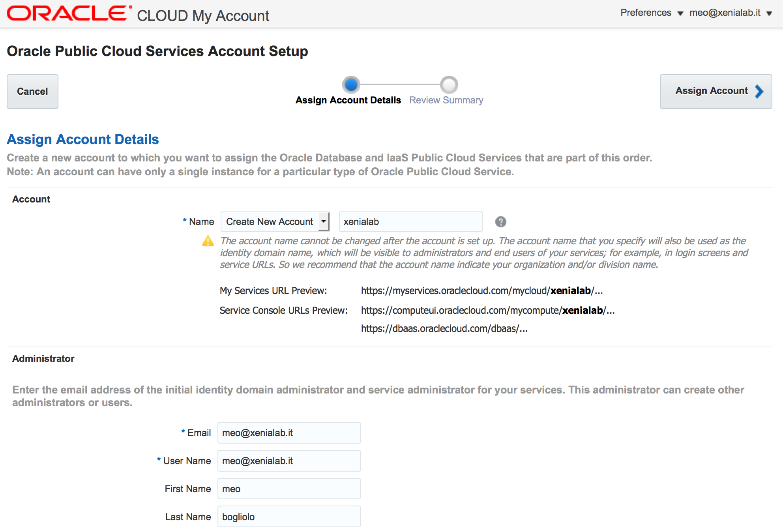This screenshot has height=532, width=783.
Task: Select the Review Summary step
Action: click(446, 100)
